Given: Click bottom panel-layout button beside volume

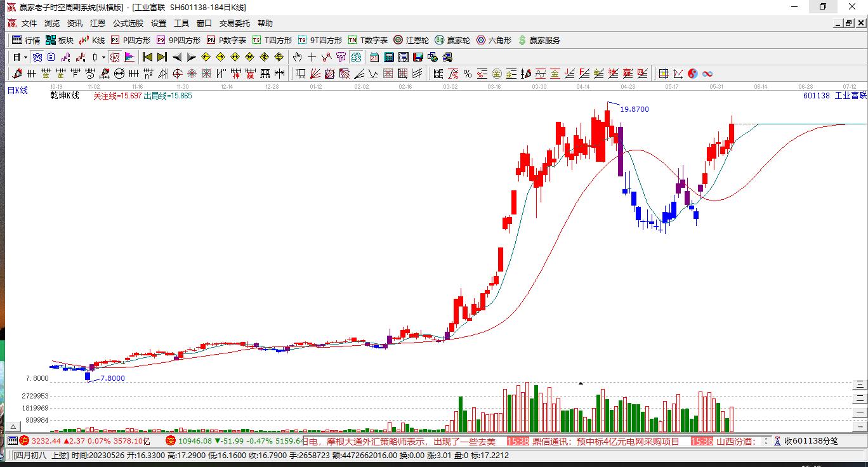Looking at the screenshot, I should coord(860,411).
